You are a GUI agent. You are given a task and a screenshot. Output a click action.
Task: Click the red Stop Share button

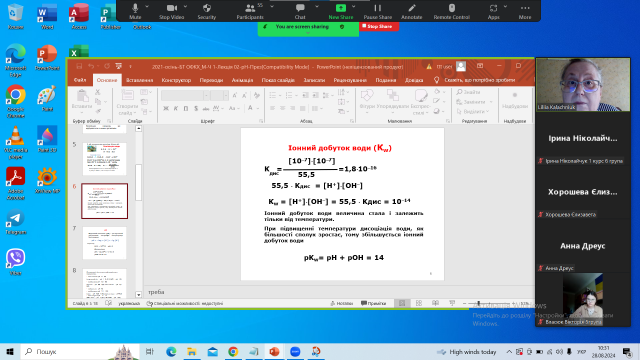[377, 27]
